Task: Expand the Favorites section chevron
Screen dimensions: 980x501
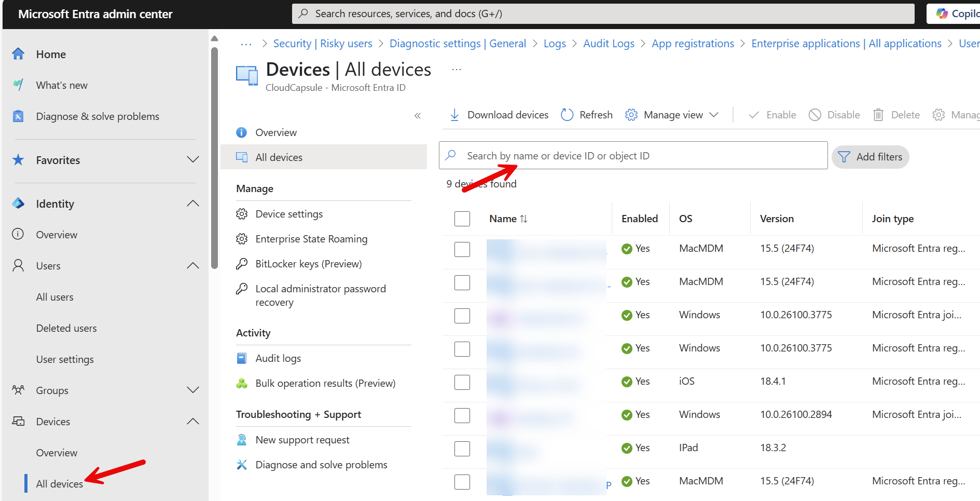Action: click(x=193, y=159)
